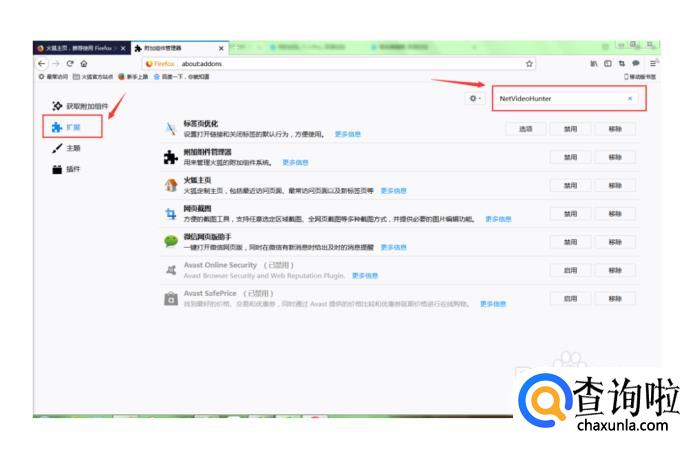The height and width of the screenshot is (456, 692).
Task: Open the library icon in toolbar
Action: click(x=594, y=64)
